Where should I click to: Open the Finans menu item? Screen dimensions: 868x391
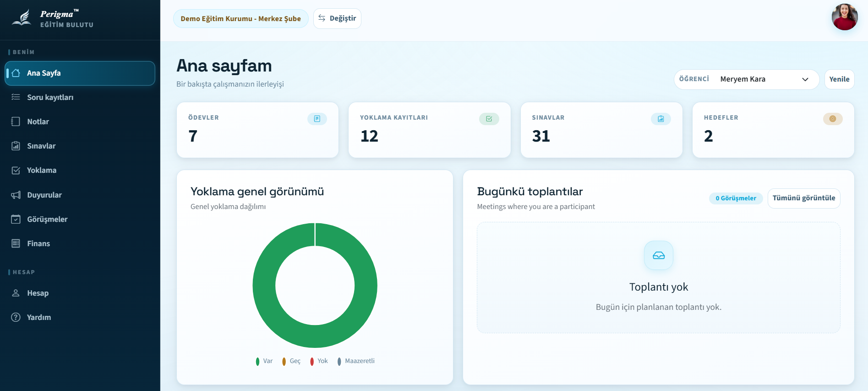click(38, 243)
